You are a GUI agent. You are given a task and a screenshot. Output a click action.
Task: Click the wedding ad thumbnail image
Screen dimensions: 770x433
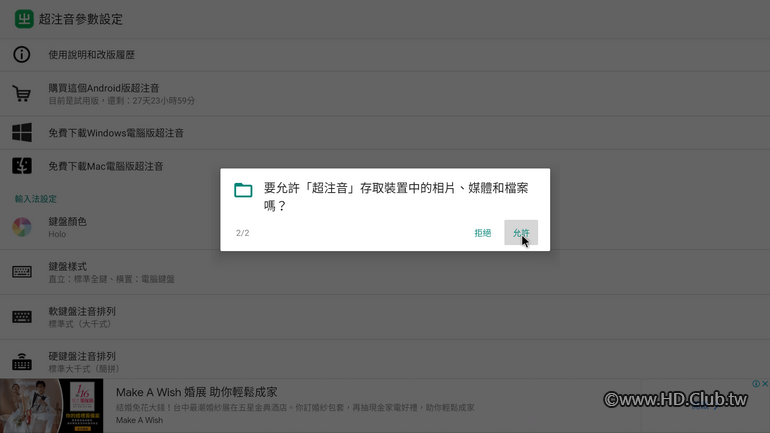pyautogui.click(x=52, y=406)
